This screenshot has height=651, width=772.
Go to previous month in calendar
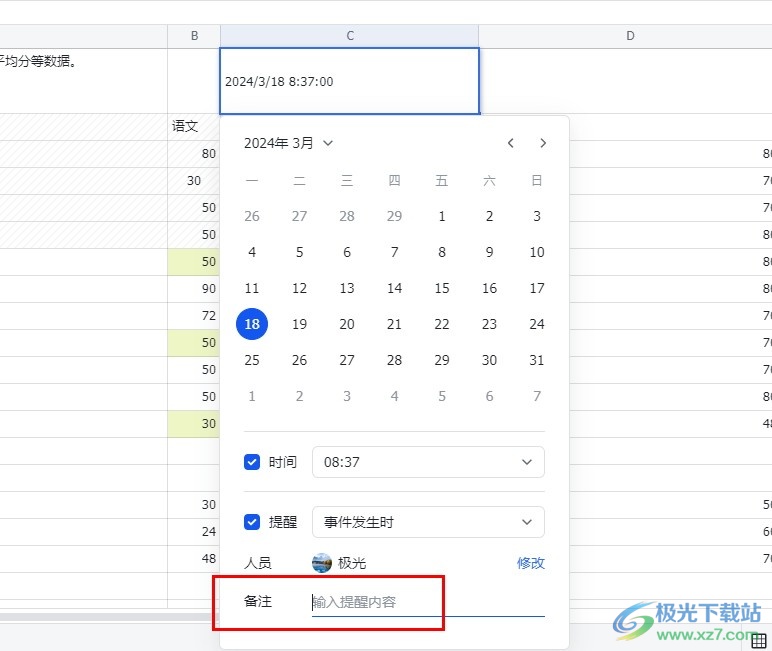click(511, 143)
